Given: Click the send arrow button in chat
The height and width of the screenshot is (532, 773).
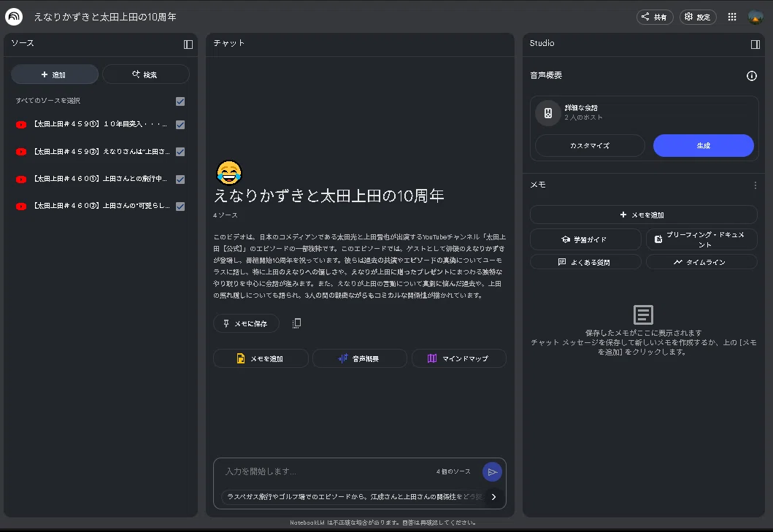Looking at the screenshot, I should pyautogui.click(x=492, y=472).
